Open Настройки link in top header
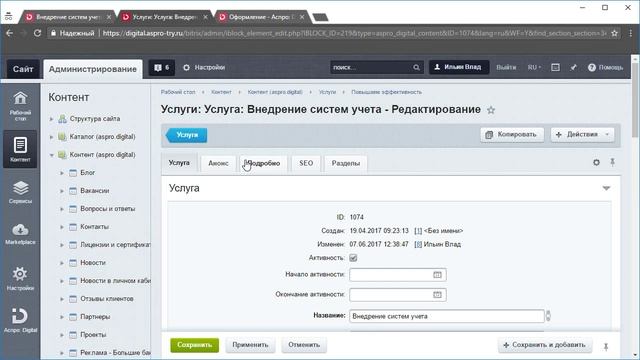 tap(204, 67)
